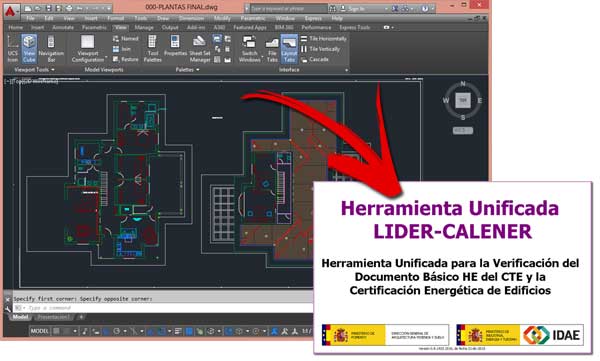The height and width of the screenshot is (361, 600).
Task: Switch to the Annotate ribbon tab
Action: click(63, 28)
